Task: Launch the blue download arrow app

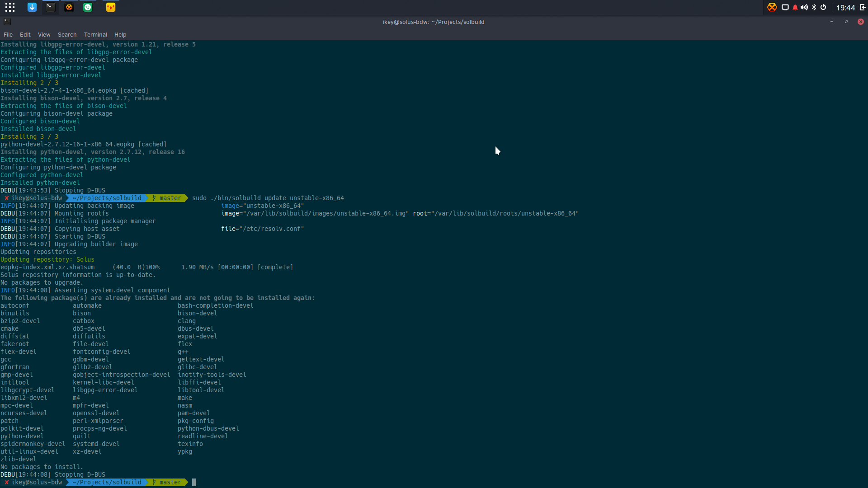Action: 32,7
